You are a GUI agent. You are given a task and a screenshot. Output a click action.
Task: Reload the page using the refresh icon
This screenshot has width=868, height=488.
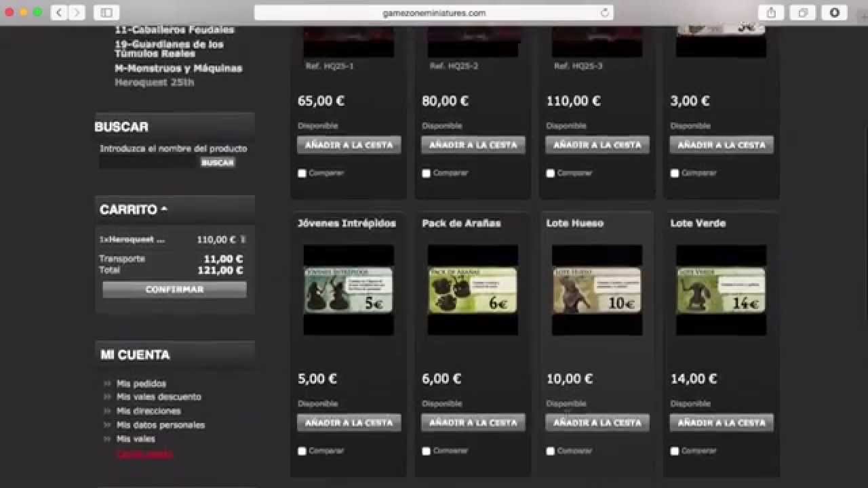pos(604,13)
